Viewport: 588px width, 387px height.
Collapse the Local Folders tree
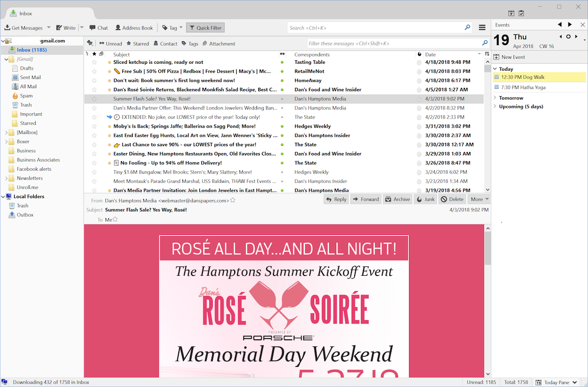[x=3, y=197]
